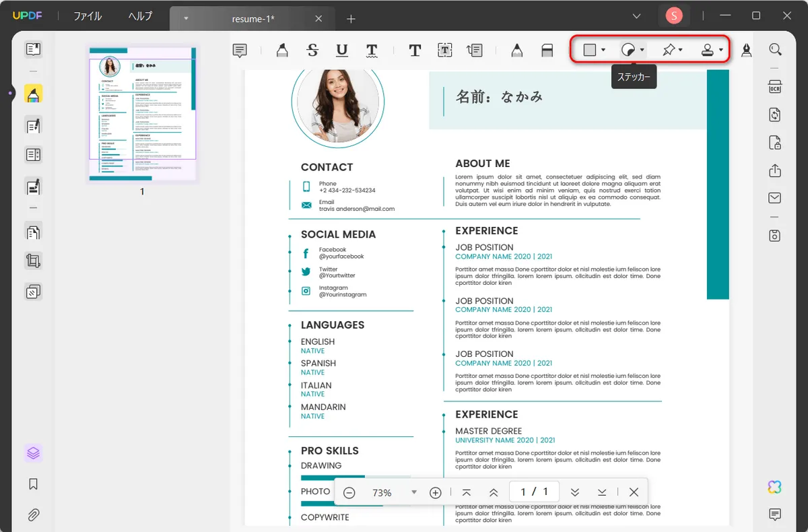Select the pin attachment tool
The height and width of the screenshot is (532, 808).
click(x=668, y=50)
